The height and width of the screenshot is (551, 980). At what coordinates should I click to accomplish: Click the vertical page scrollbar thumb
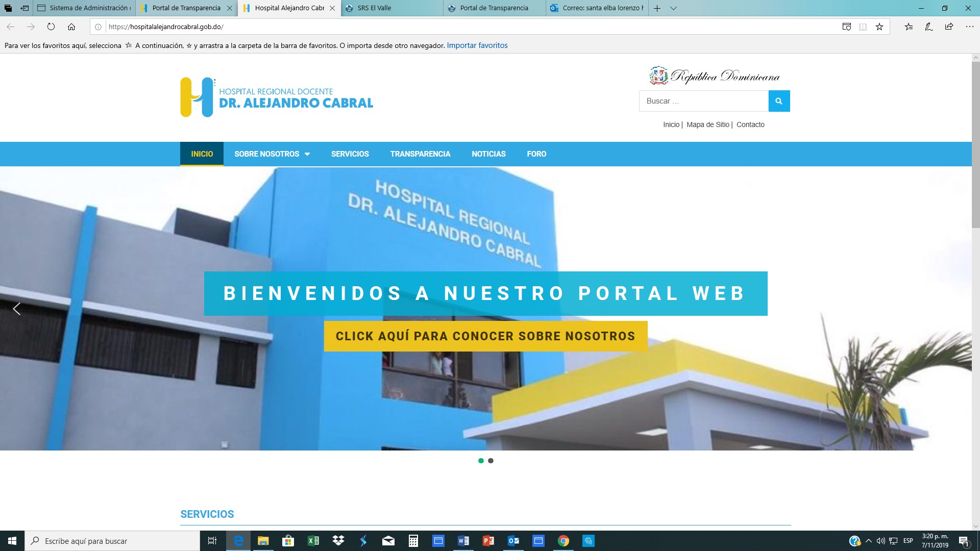point(975,145)
